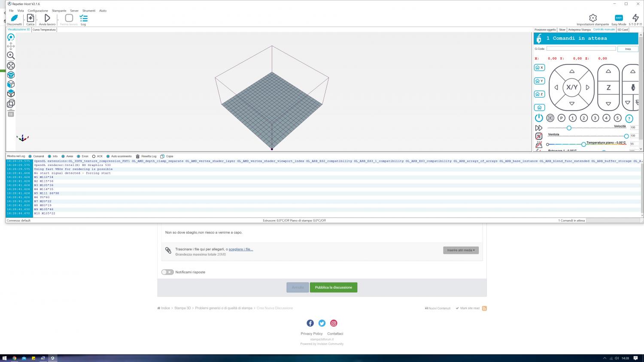Open the Log toolbar icon
Screen dimensions: 644x362
pos(83,18)
